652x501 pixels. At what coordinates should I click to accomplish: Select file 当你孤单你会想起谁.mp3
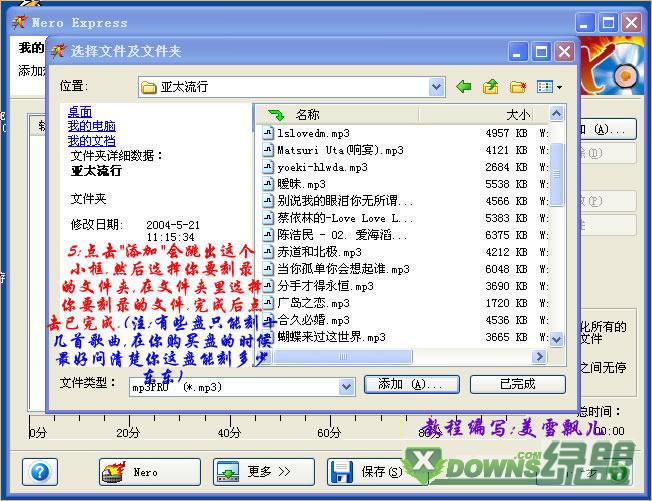[x=343, y=269]
